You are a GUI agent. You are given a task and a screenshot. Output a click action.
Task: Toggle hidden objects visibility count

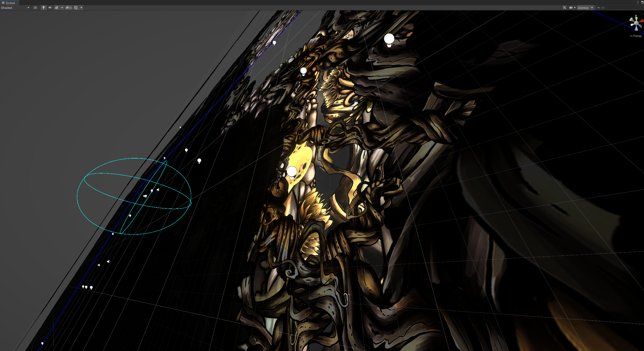coord(68,8)
